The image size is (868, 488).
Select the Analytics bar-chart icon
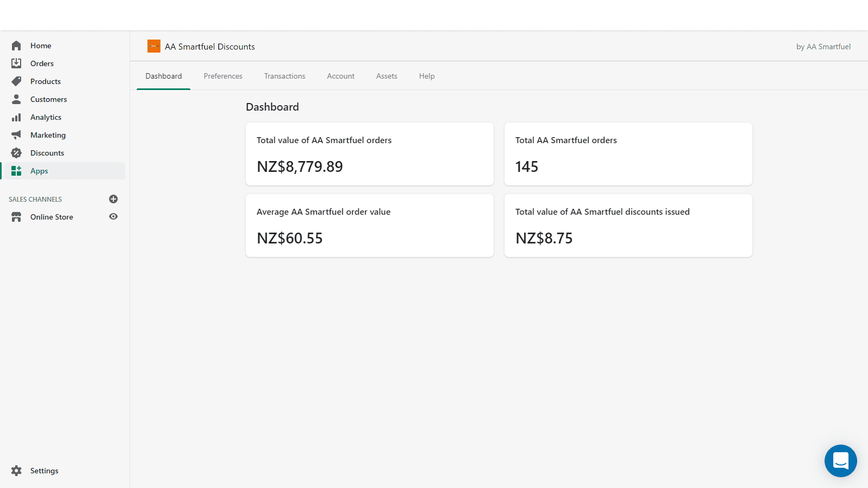click(x=16, y=117)
